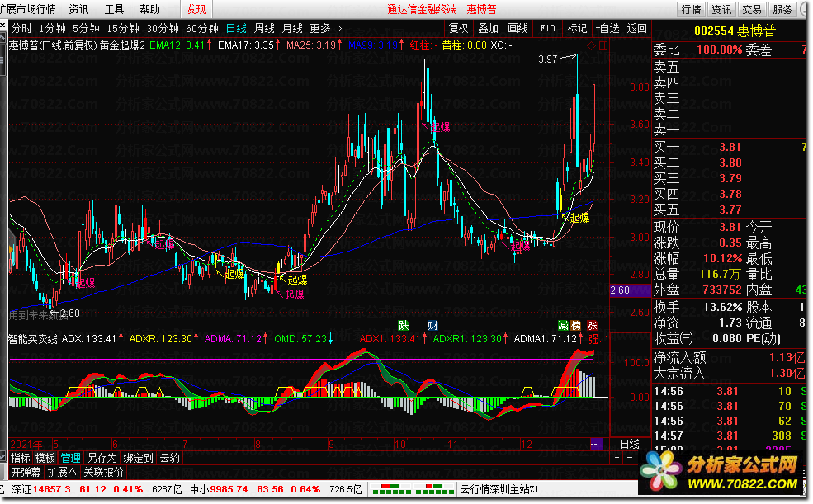
Task: Expand the 扩展 panel
Action: click(x=62, y=472)
